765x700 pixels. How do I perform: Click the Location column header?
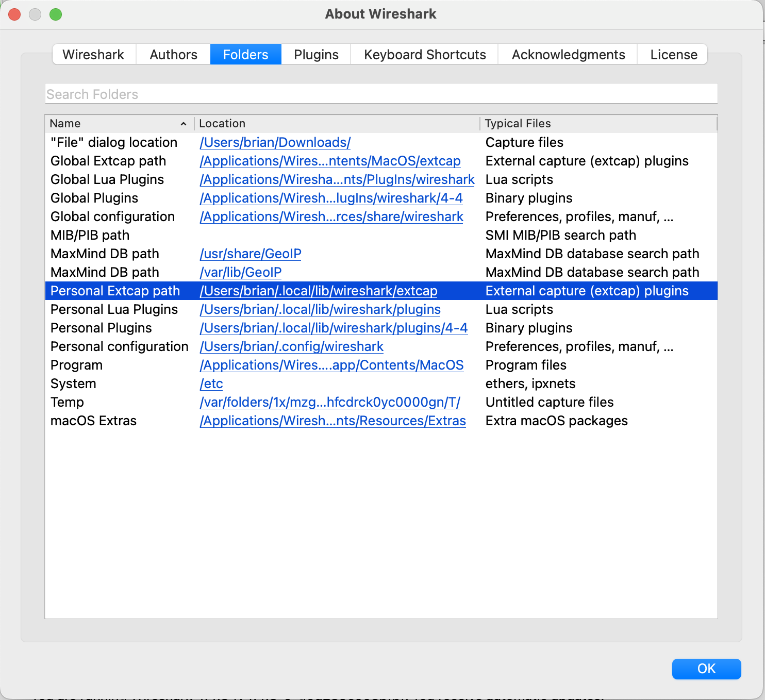[x=337, y=124]
